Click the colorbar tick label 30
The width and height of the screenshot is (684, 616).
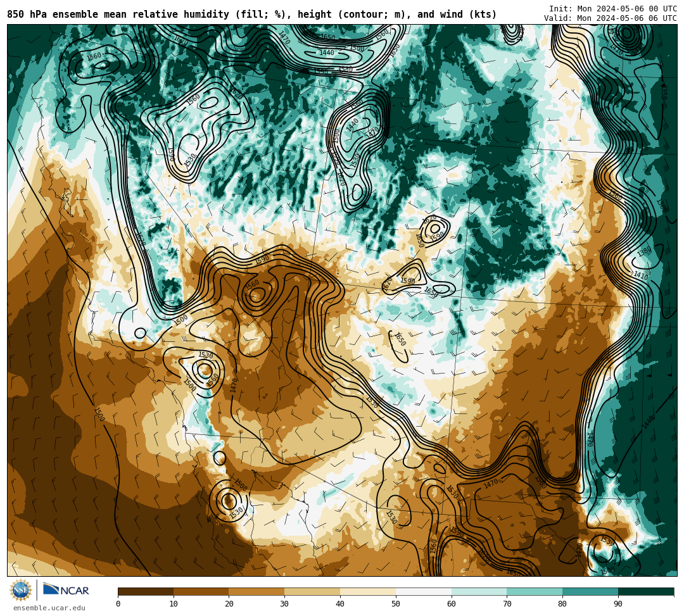point(284,604)
